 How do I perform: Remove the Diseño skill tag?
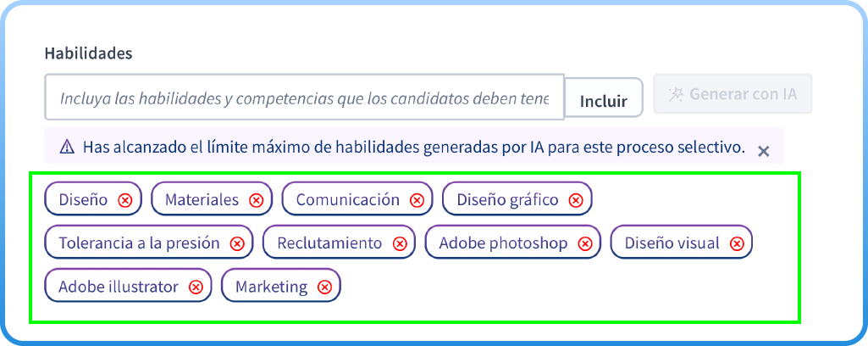coord(125,200)
